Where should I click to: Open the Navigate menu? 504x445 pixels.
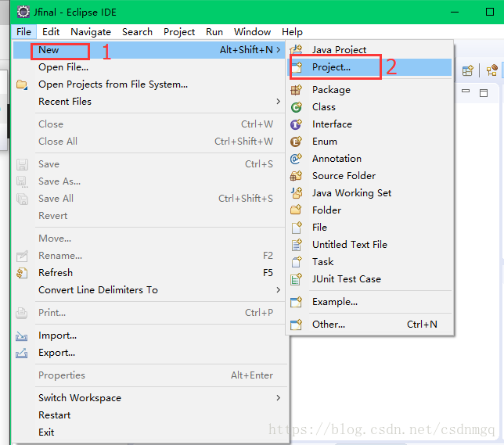(x=91, y=32)
